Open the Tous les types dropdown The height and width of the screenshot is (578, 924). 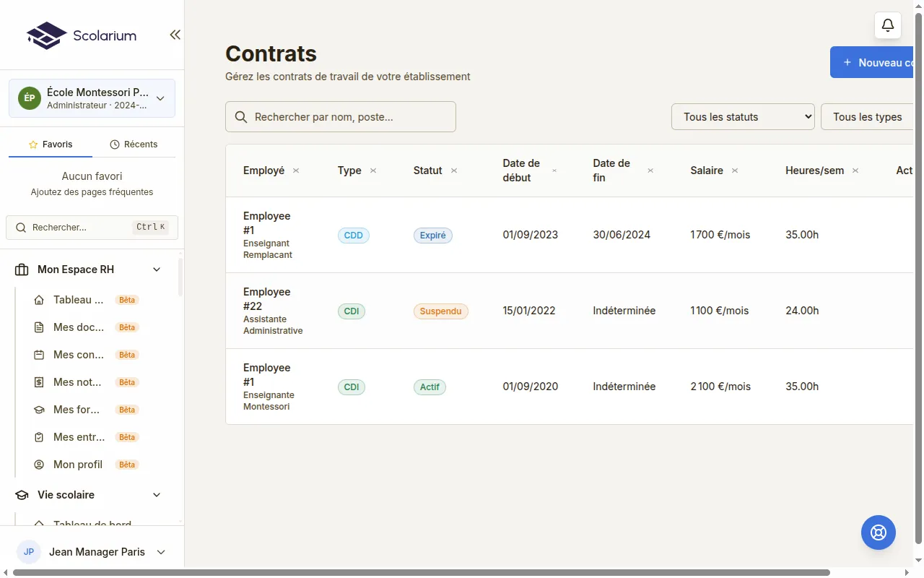tap(867, 117)
